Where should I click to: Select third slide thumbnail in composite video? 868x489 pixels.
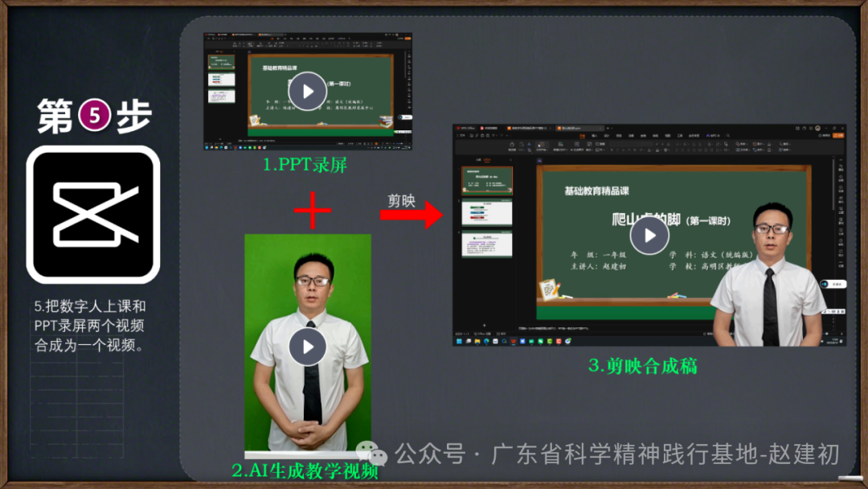tap(486, 244)
